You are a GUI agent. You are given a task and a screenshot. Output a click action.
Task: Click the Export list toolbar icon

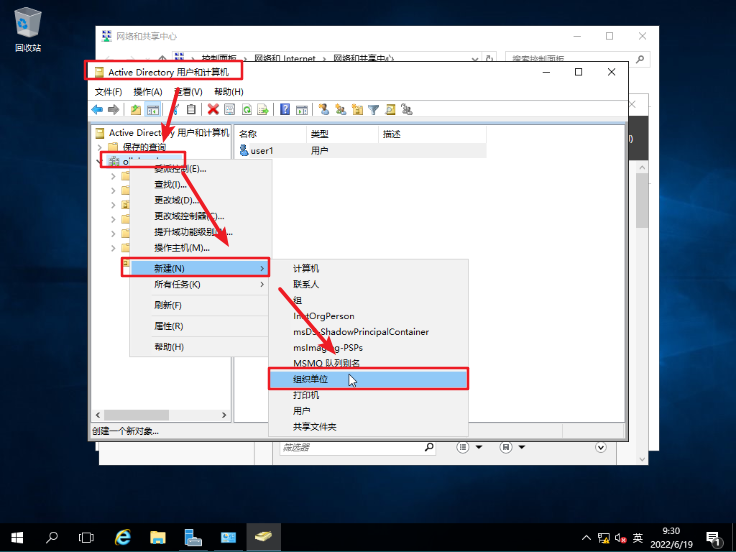263,109
